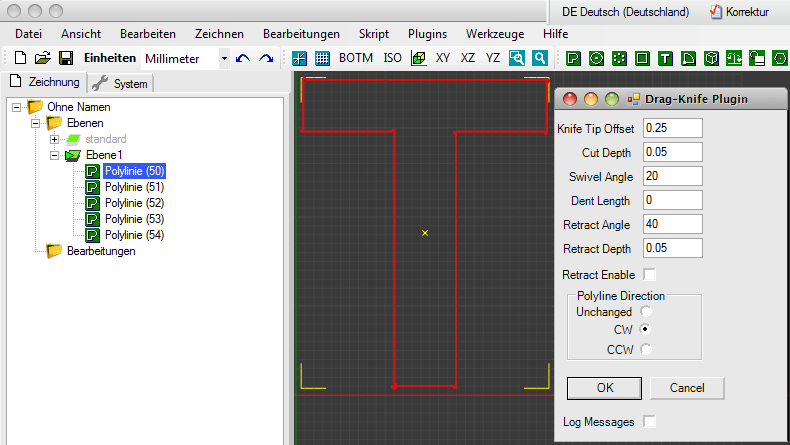This screenshot has width=790, height=445.
Task: Click the Ebenen folder icon in tree
Action: pos(54,123)
